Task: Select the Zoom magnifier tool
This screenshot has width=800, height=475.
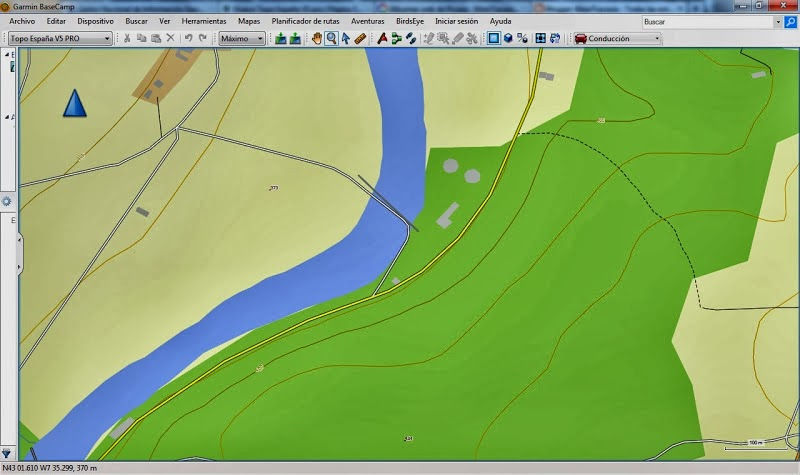Action: pyautogui.click(x=331, y=38)
